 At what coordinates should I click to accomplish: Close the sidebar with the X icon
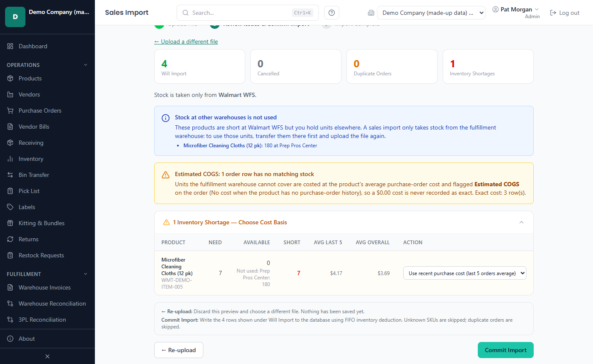click(x=47, y=356)
